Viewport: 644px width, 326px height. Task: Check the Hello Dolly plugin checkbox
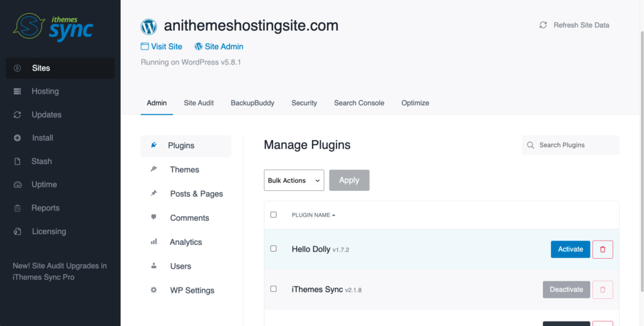pos(274,249)
